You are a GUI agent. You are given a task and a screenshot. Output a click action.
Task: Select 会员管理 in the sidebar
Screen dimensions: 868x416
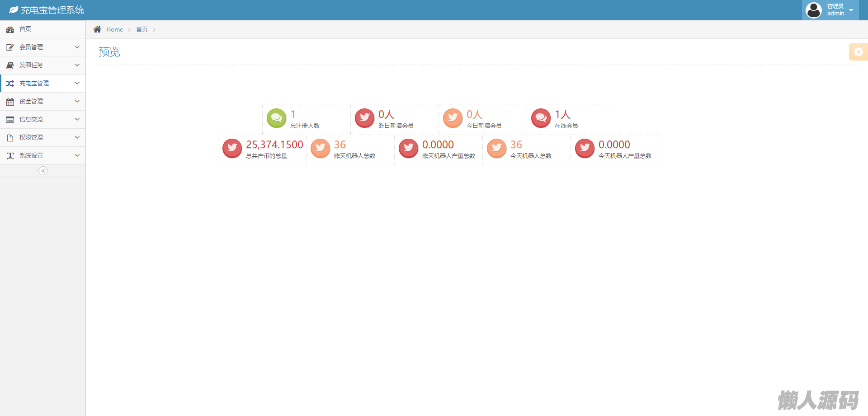point(43,47)
